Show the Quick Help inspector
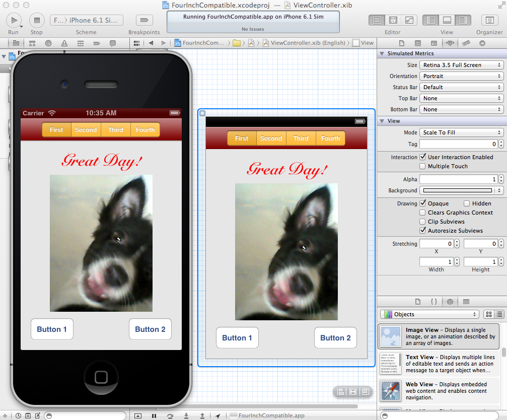The height and width of the screenshot is (420, 507). 418,43
